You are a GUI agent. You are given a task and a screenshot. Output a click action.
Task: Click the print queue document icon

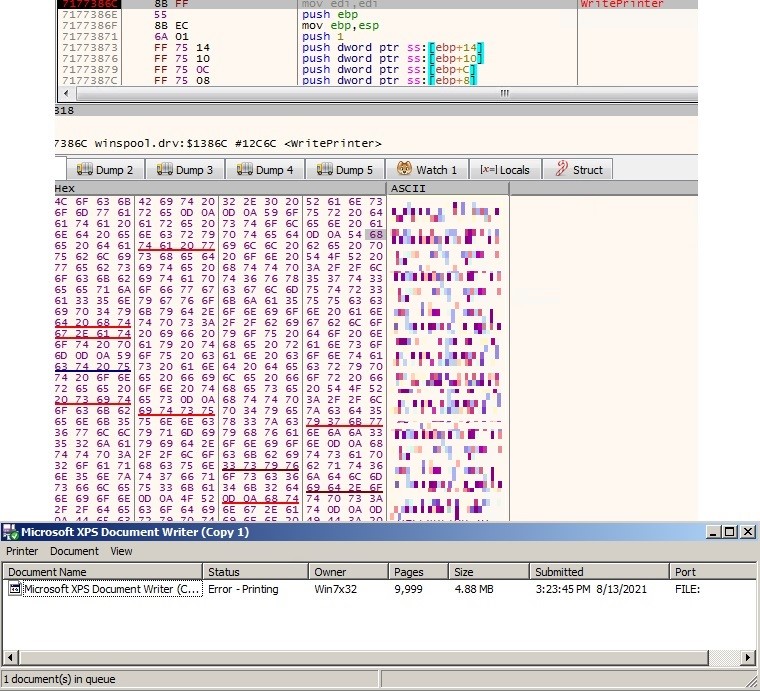[14, 589]
